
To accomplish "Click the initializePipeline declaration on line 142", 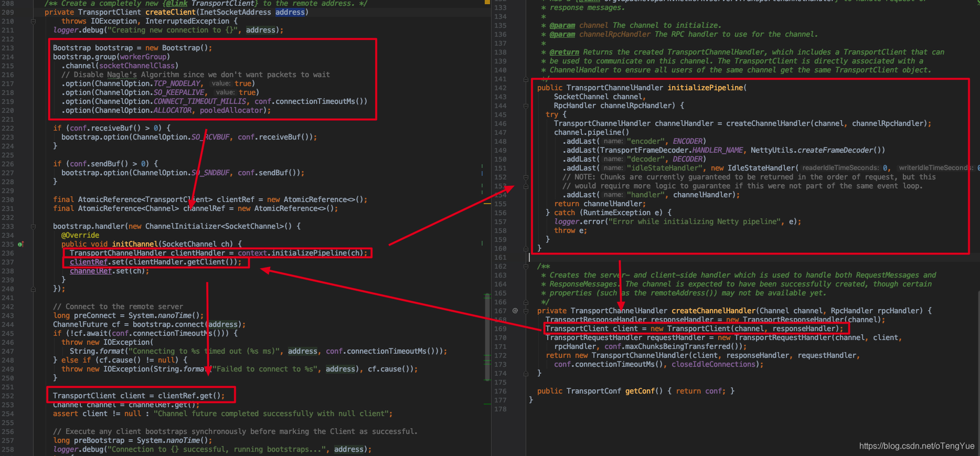I will pos(705,88).
